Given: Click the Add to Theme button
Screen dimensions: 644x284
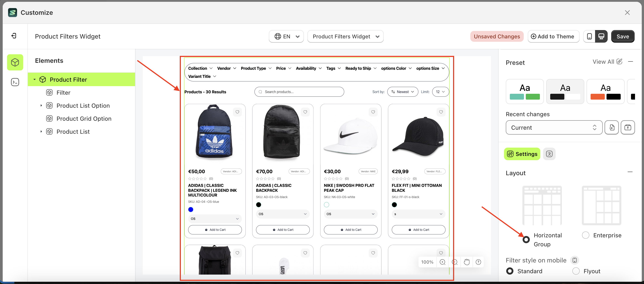Looking at the screenshot, I should [x=553, y=37].
